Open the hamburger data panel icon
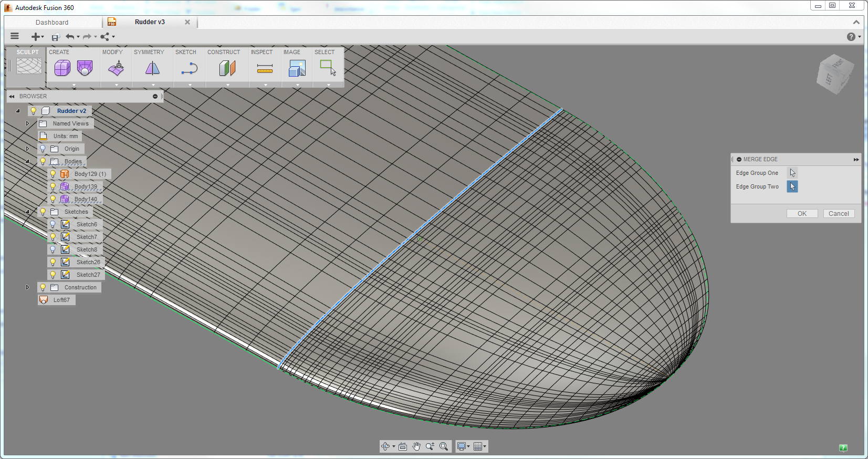The image size is (868, 459). [15, 36]
